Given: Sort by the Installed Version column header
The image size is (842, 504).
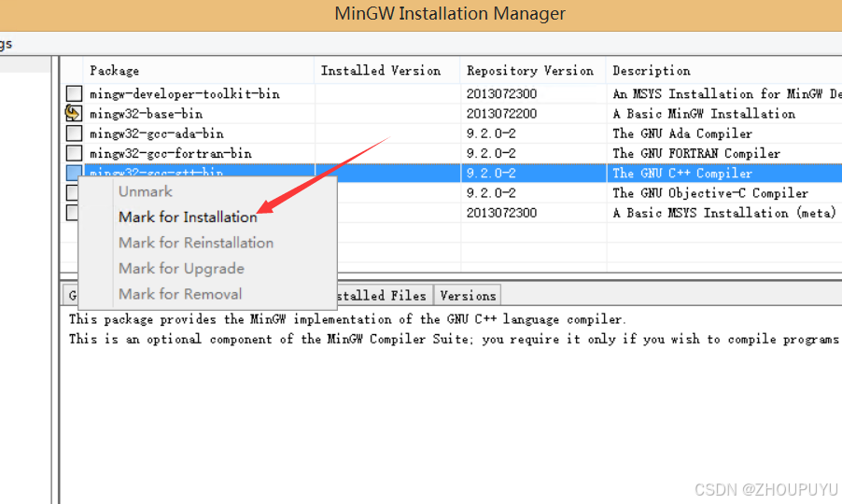Looking at the screenshot, I should click(x=386, y=70).
